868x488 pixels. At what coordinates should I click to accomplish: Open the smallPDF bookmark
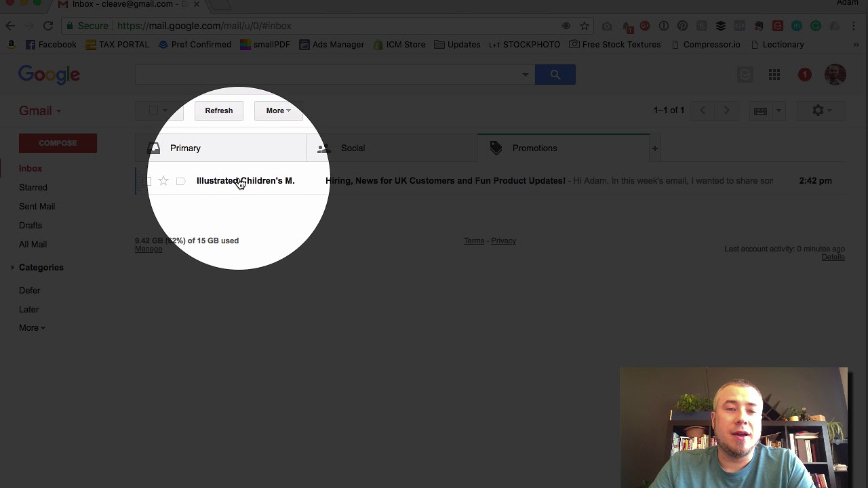265,45
